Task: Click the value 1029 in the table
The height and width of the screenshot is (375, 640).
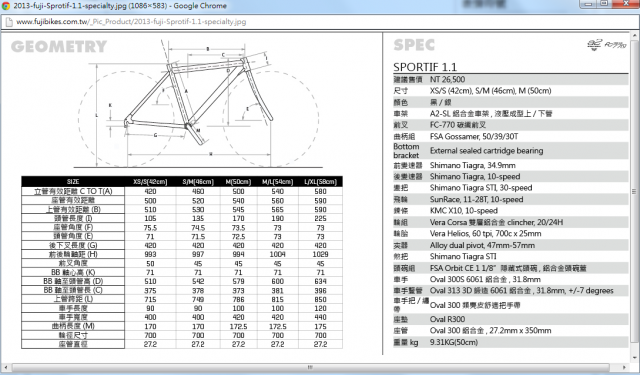Action: (320, 254)
